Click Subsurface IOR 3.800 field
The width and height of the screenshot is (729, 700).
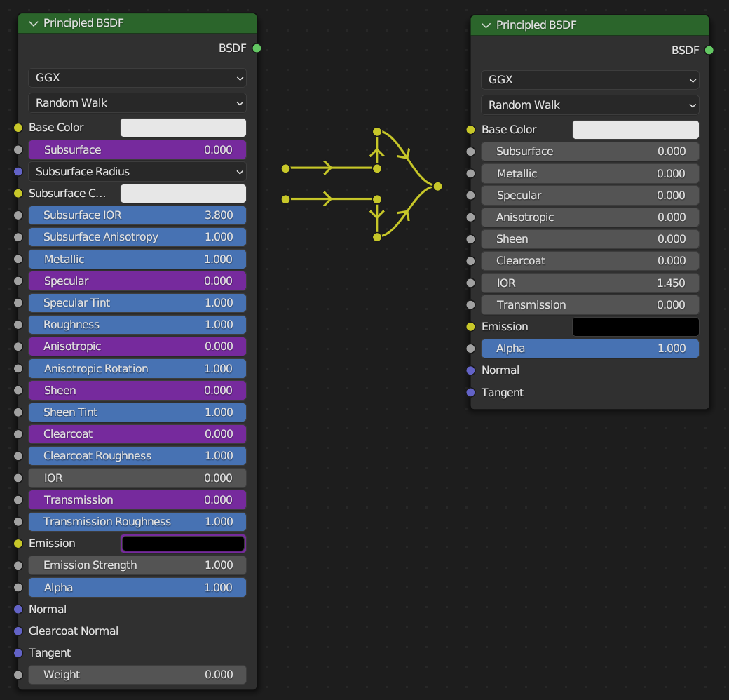[x=137, y=215]
